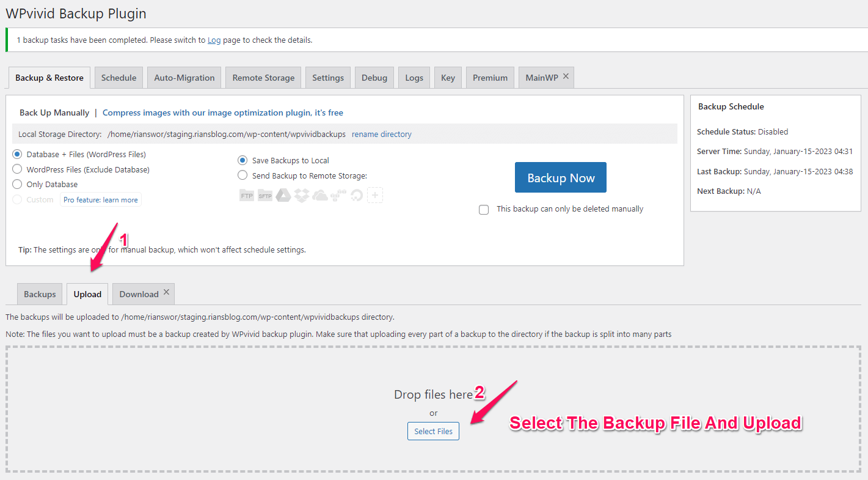Image resolution: width=868 pixels, height=480 pixels.
Task: Switch to the Debug tab
Action: (374, 78)
